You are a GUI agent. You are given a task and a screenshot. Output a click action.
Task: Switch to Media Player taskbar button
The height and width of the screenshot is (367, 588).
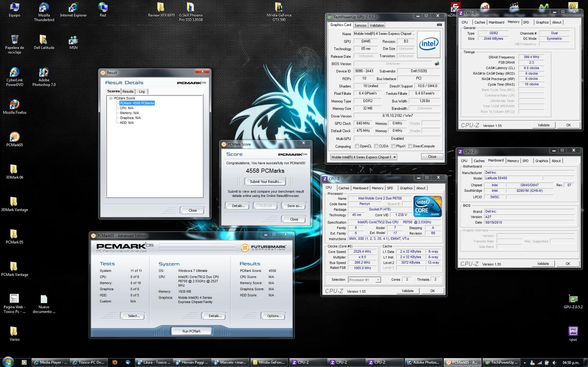coord(50,362)
